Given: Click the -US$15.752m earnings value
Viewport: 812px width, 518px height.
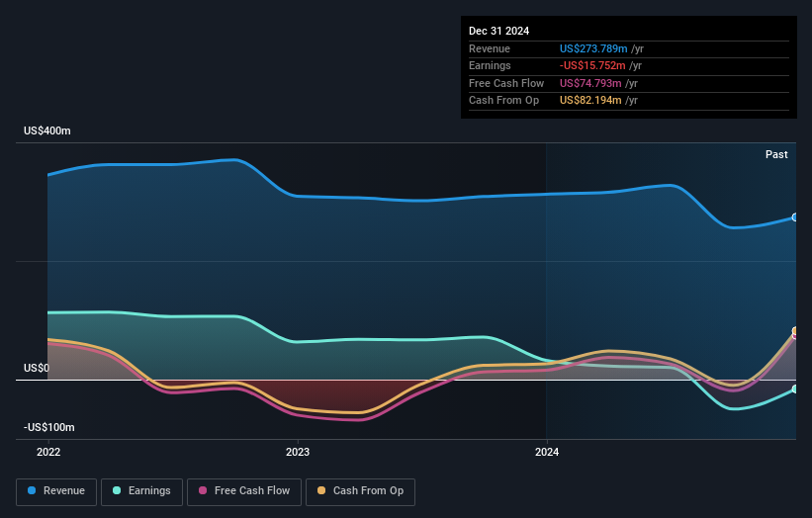Looking at the screenshot, I should tap(592, 65).
